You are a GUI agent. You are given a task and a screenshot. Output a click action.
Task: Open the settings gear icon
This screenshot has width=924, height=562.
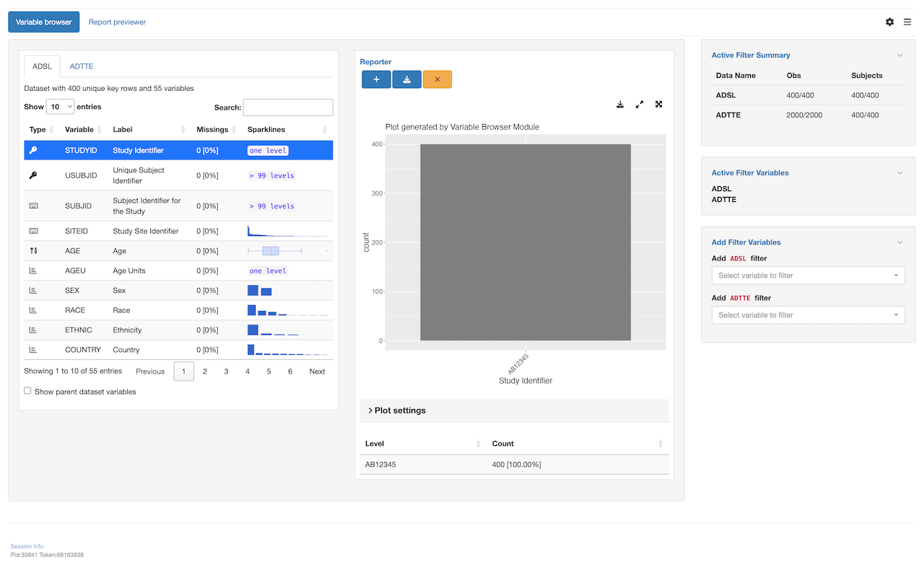889,22
